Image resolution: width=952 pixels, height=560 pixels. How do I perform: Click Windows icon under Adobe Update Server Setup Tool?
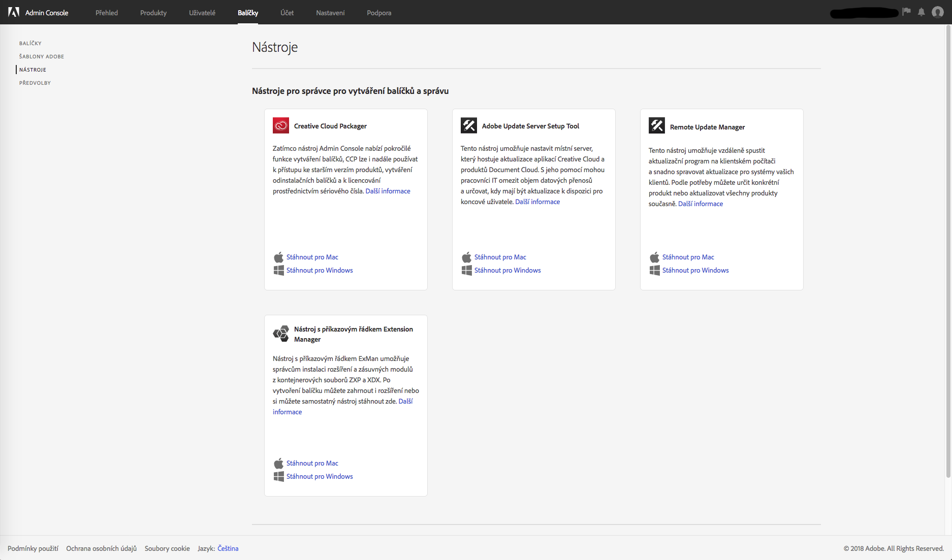tap(466, 270)
